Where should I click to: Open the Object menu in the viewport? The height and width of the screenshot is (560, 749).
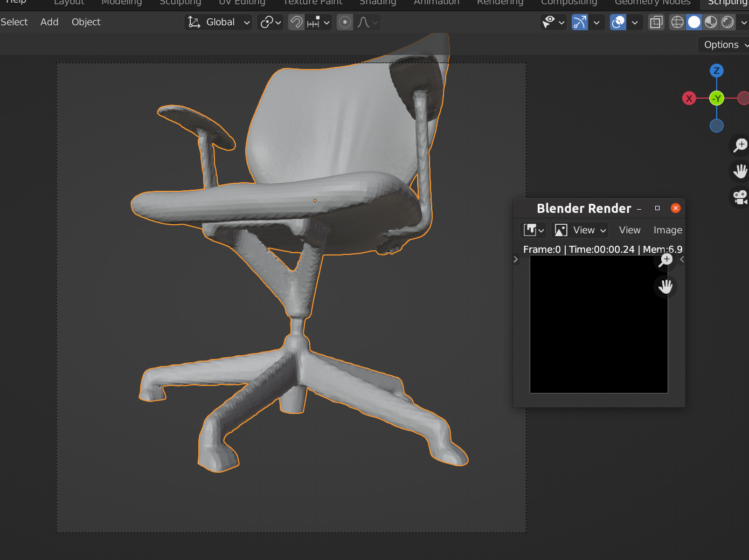coord(86,22)
